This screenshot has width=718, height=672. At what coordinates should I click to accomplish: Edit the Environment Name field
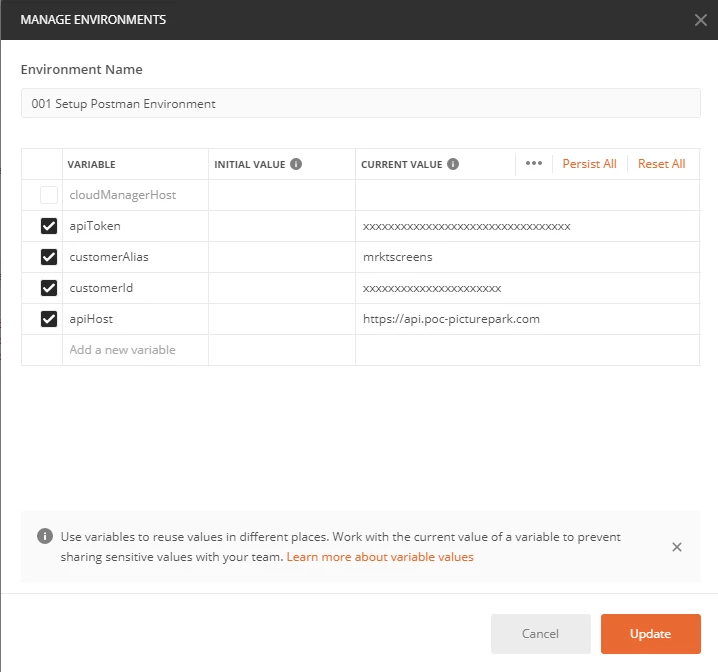[361, 103]
